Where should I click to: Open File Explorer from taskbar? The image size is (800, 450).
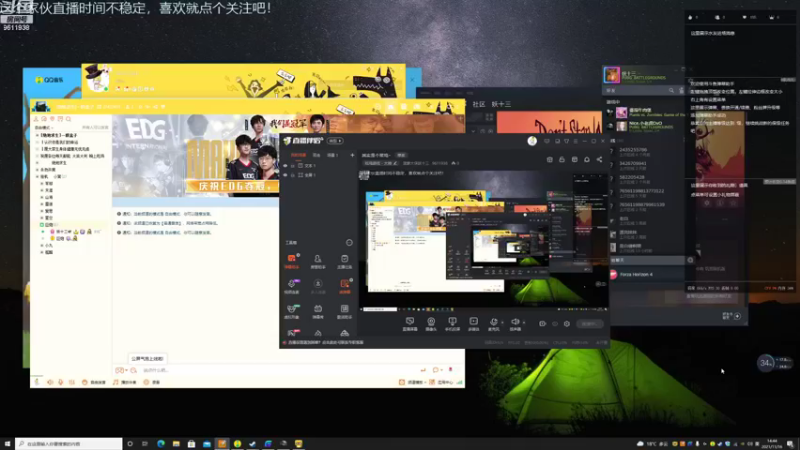[x=176, y=444]
